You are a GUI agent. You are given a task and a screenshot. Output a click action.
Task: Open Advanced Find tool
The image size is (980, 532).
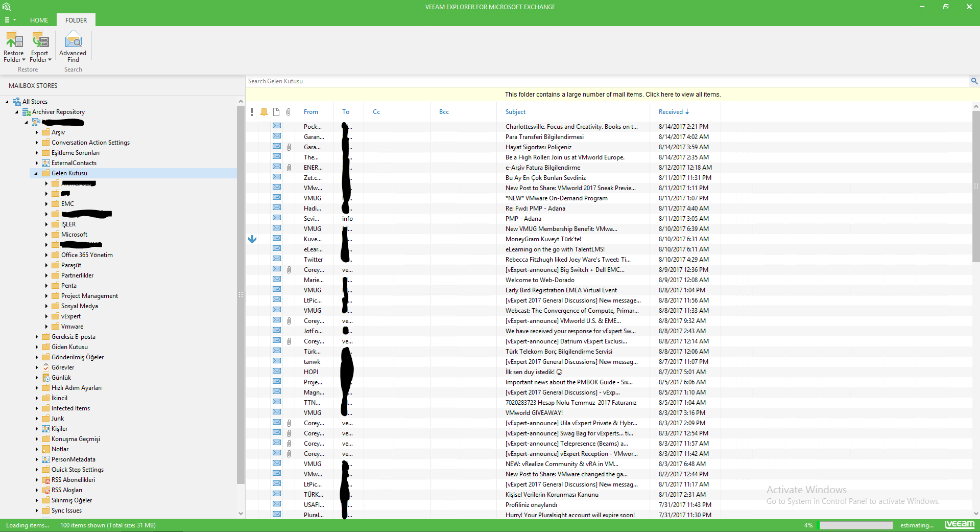pyautogui.click(x=73, y=47)
